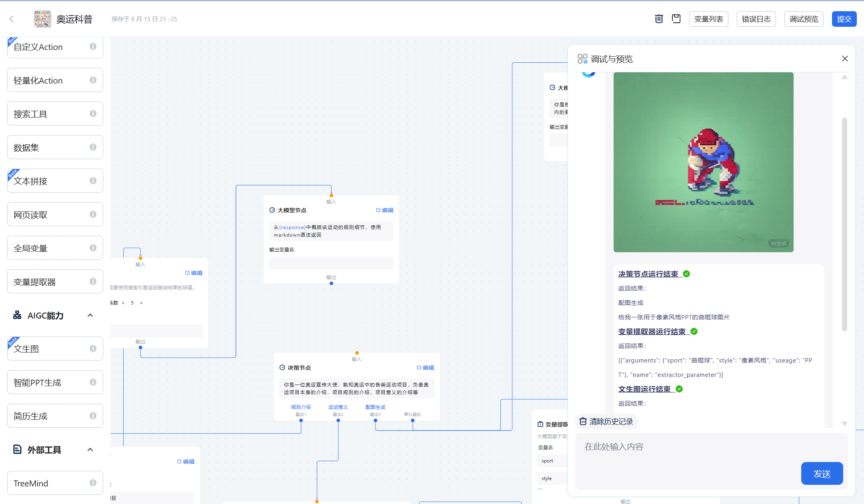Click info icon for TreeMind
Viewport: 864px width, 504px height.
(x=93, y=483)
